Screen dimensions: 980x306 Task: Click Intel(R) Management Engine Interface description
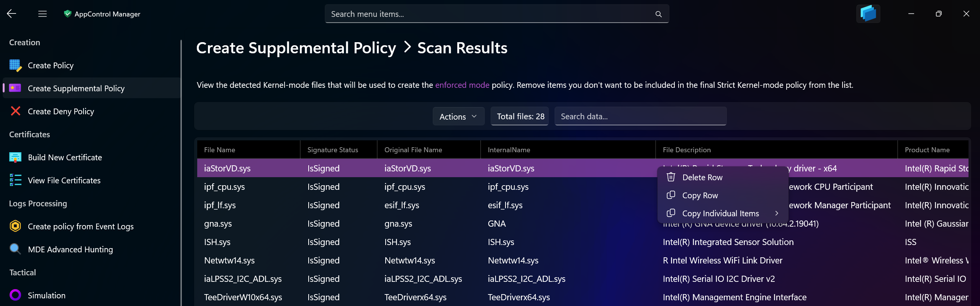[735, 297]
